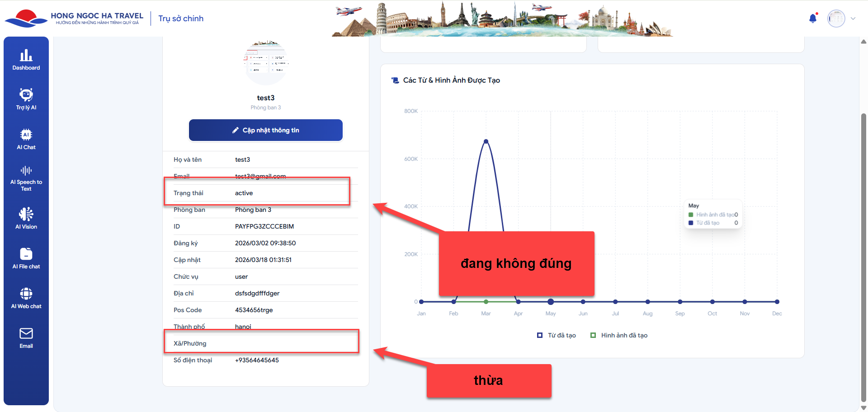
Task: Toggle the 'Hình ảnh đã tạo' chart legend
Action: [619, 335]
